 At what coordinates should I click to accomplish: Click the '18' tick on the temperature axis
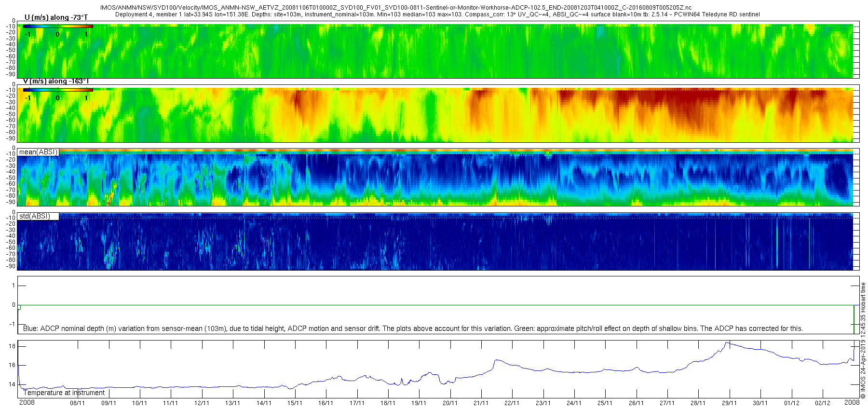[12, 346]
